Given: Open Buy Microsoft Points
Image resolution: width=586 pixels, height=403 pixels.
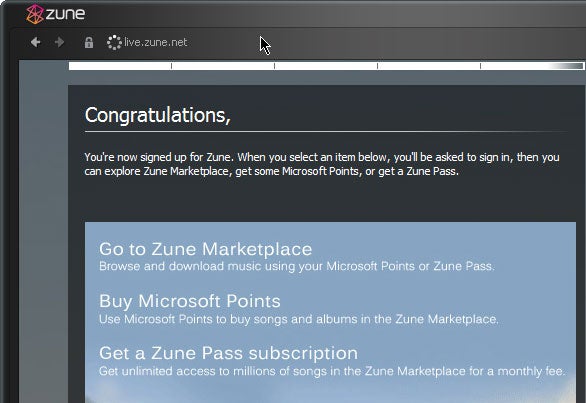Looking at the screenshot, I should [x=190, y=301].
